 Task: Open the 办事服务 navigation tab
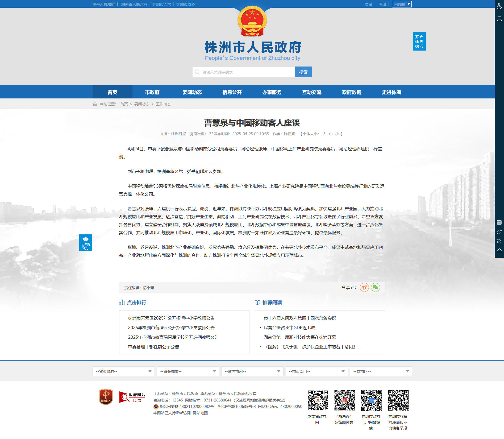pyautogui.click(x=272, y=92)
